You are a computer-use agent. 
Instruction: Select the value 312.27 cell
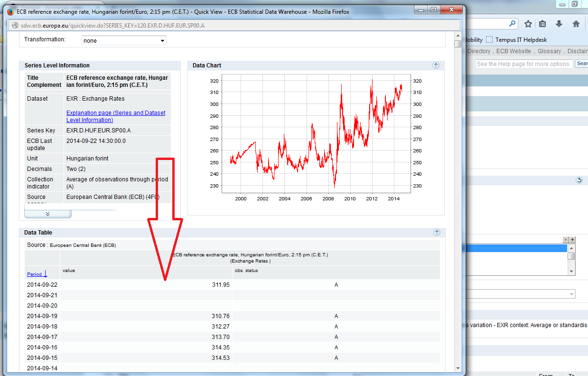[146, 327]
